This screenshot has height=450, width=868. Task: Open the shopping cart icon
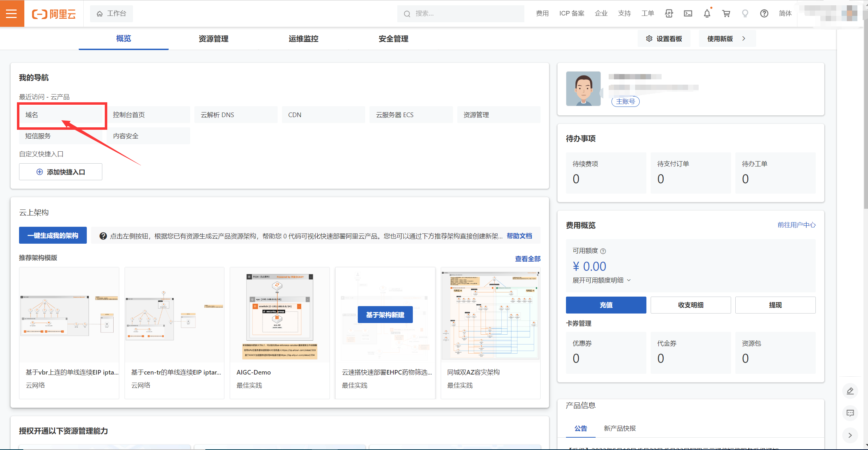coord(726,13)
